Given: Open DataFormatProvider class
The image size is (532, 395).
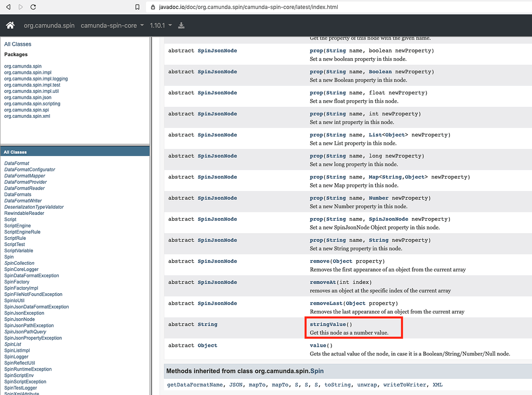Looking at the screenshot, I should [x=25, y=182].
